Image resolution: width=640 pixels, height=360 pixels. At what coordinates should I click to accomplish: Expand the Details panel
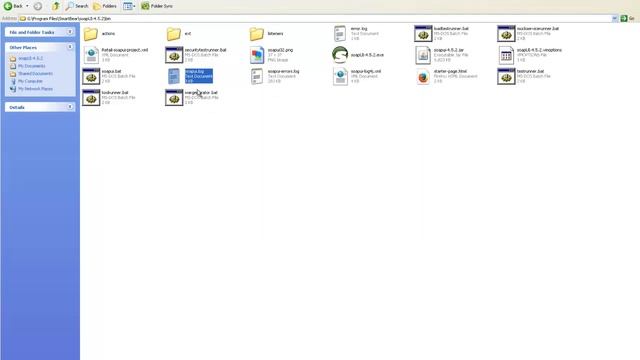pyautogui.click(x=70, y=107)
